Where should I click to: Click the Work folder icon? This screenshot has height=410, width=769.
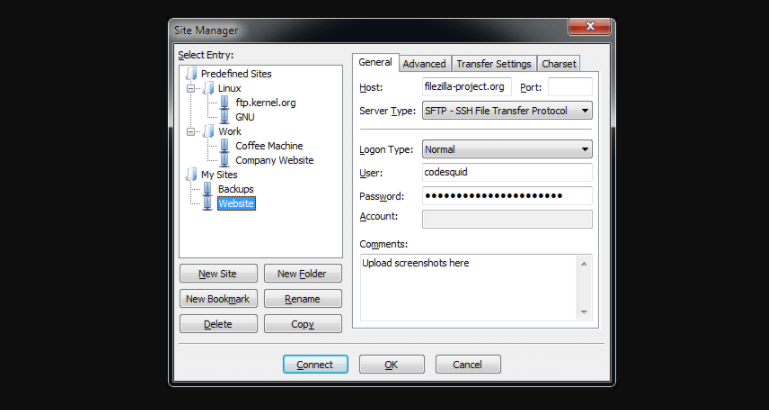[208, 131]
